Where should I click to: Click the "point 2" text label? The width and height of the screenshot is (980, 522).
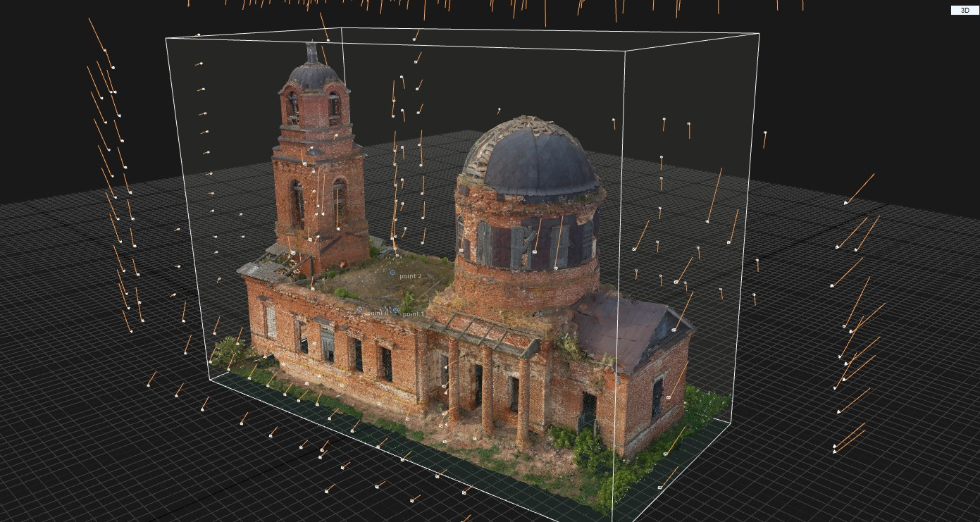click(411, 276)
